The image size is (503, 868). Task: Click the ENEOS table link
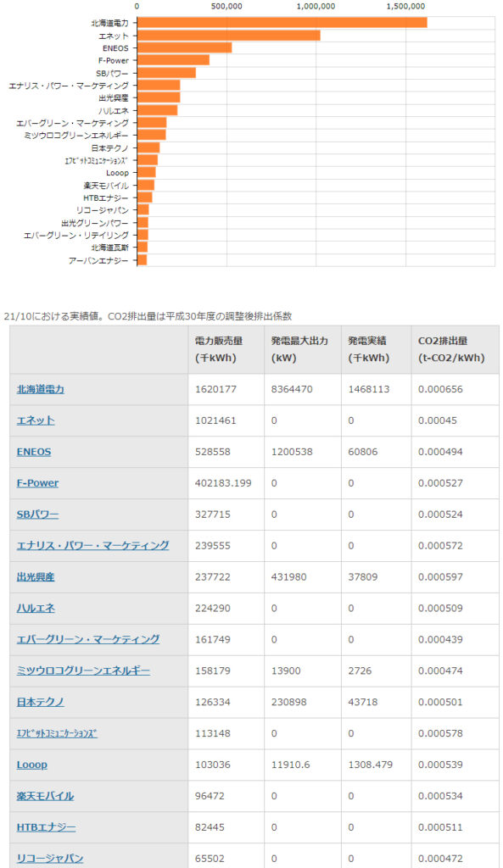pos(34,452)
